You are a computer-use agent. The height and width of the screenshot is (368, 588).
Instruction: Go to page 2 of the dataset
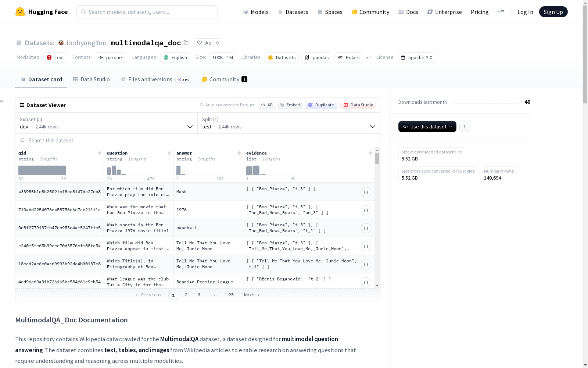186,295
